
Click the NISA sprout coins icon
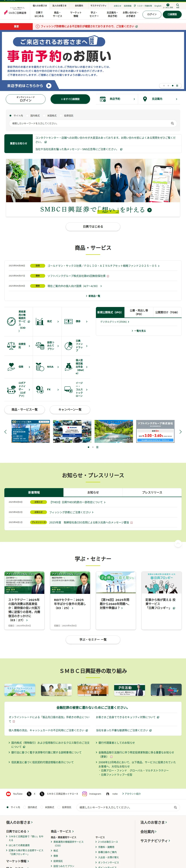pyautogui.click(x=40, y=367)
